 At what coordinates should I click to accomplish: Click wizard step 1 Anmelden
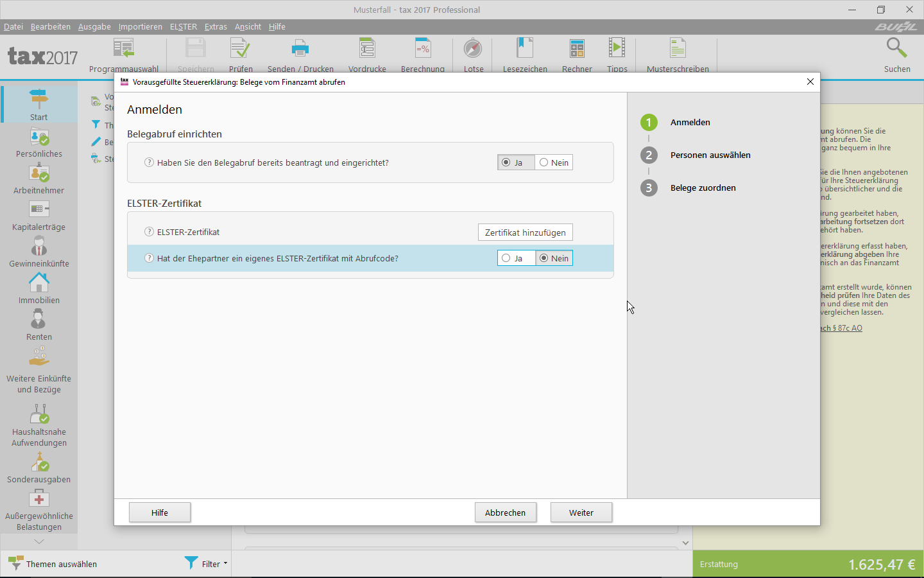[676, 122]
